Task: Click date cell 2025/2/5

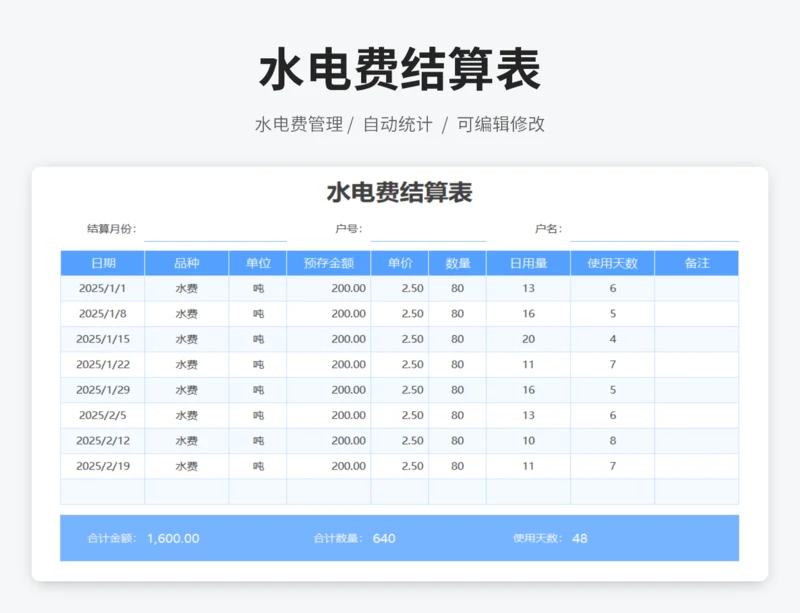Action: [x=103, y=415]
